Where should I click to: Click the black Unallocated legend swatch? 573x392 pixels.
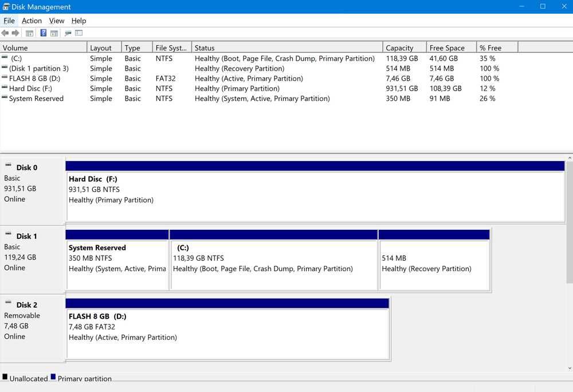(5, 377)
